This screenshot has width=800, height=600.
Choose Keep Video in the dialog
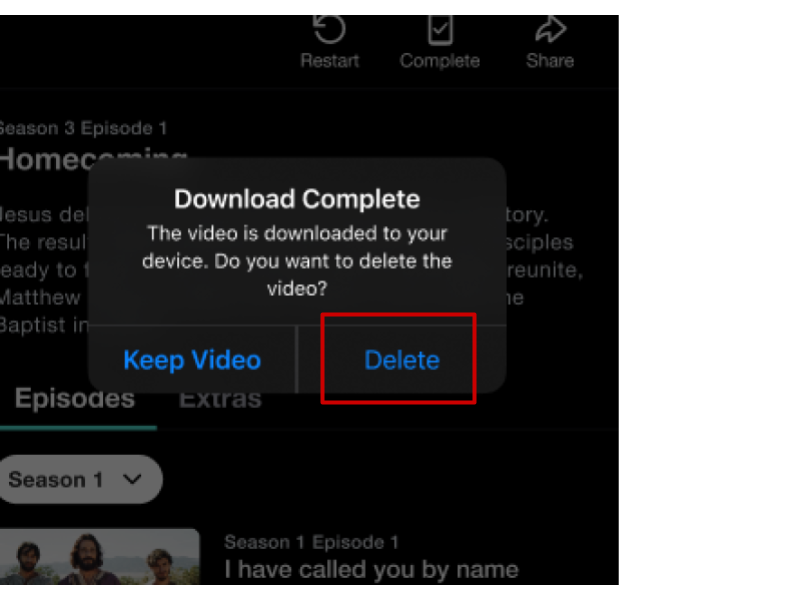click(192, 360)
